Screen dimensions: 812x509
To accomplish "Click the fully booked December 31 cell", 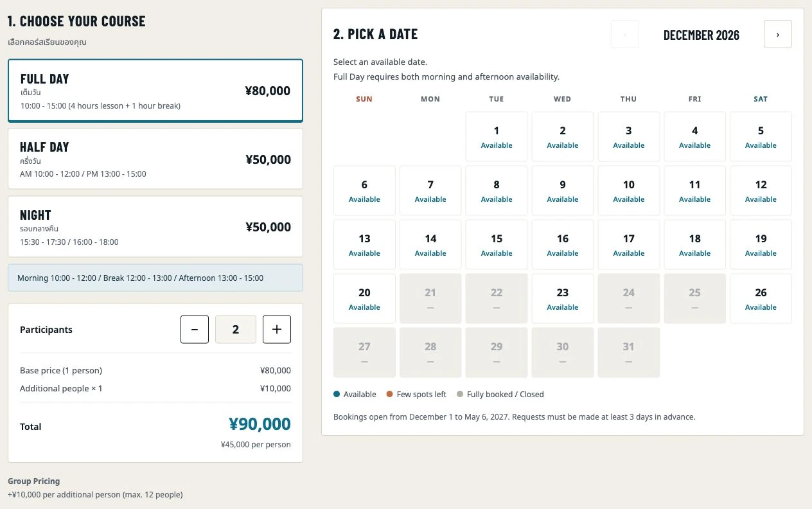I will point(629,353).
